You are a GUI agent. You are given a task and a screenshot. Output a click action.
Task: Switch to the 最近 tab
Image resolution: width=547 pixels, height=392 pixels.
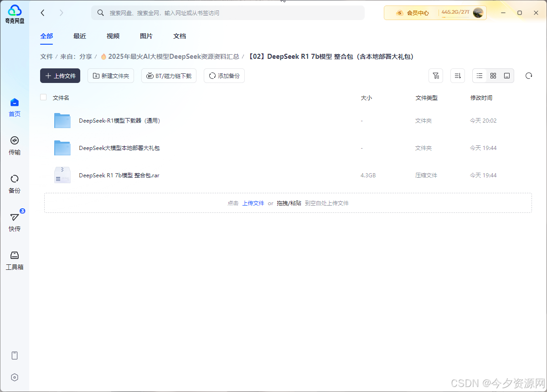tap(80, 36)
